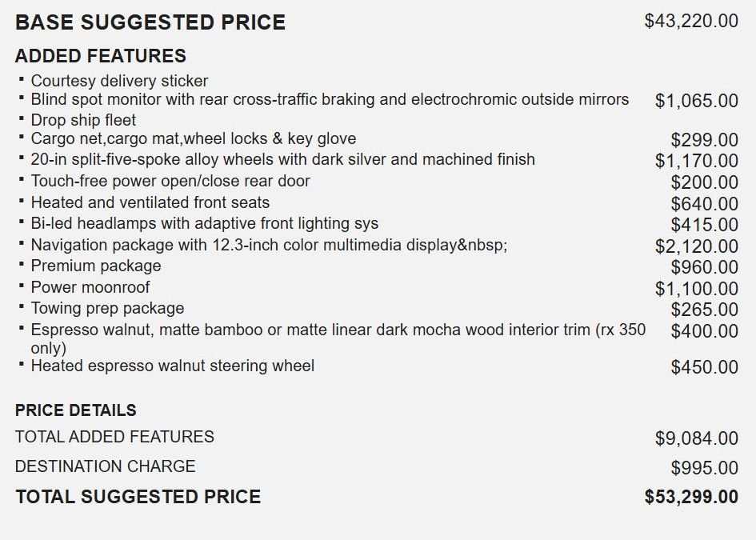Image resolution: width=756 pixels, height=540 pixels.
Task: Click the $9,084.00 total added features amount
Action: (696, 438)
